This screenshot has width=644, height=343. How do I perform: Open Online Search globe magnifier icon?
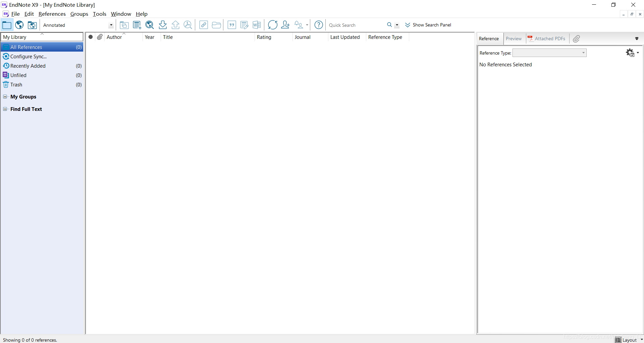[x=150, y=25]
